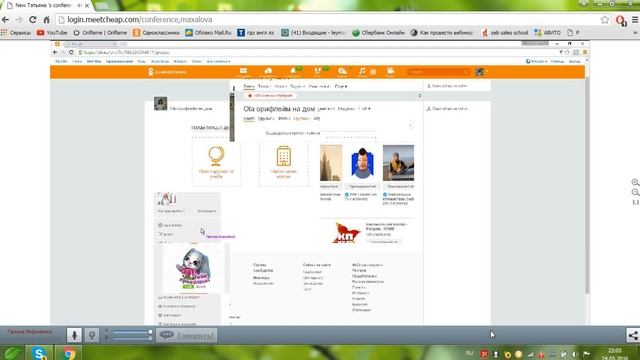Toggle the conference webcam button
Viewport: 640px width, 360px height.
click(x=92, y=335)
